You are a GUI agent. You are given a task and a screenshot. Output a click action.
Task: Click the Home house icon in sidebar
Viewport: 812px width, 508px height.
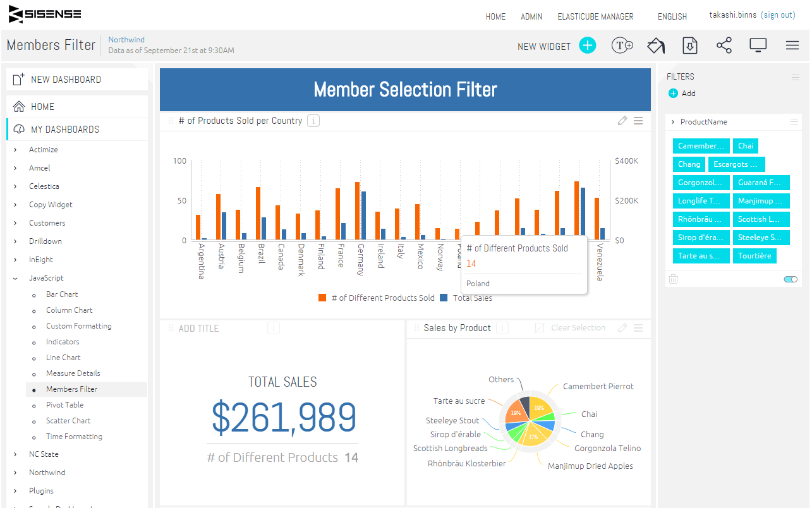tap(19, 106)
